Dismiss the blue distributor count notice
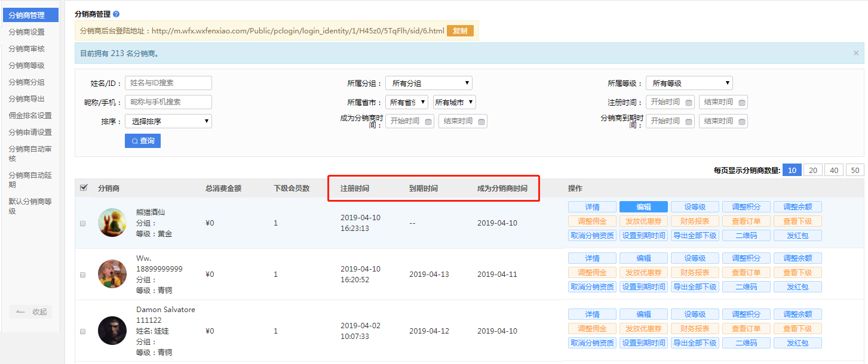 [855, 53]
